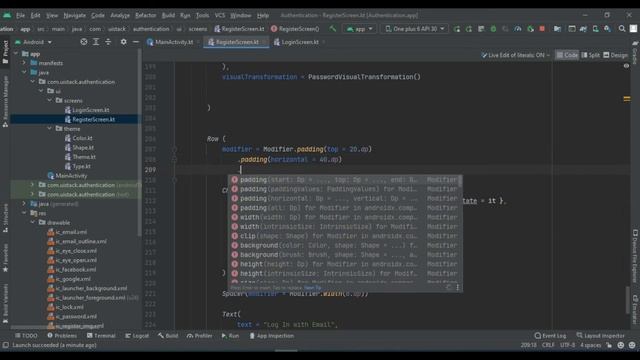Open the TODO tool window
The width and height of the screenshot is (640, 360).
(x=26, y=336)
